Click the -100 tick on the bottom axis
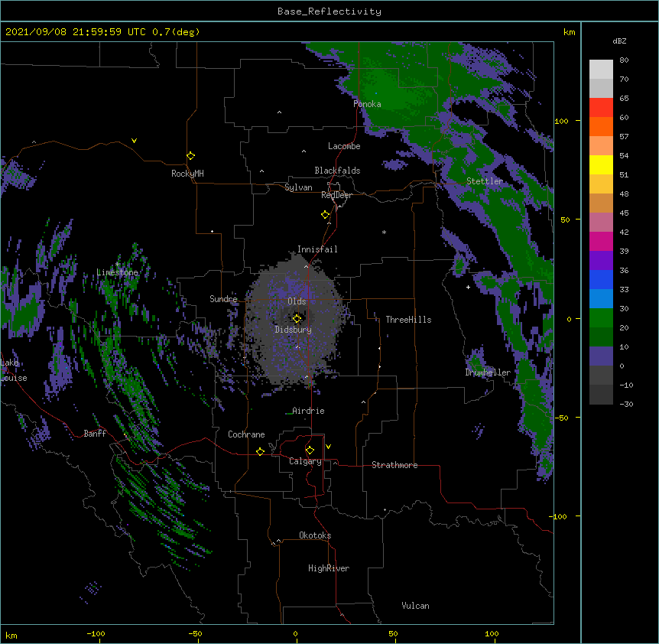The width and height of the screenshot is (659, 644). [x=96, y=633]
